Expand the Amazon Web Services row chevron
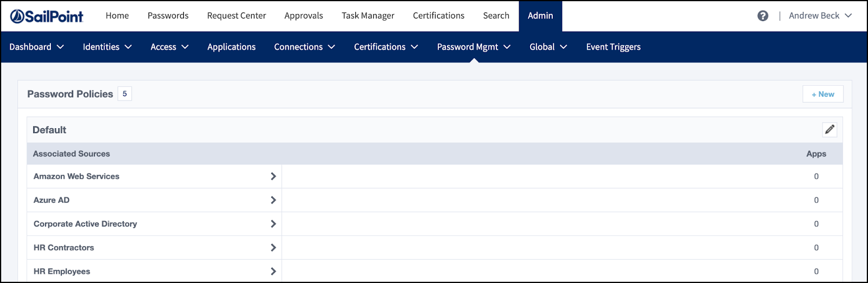The image size is (868, 283). 273,176
